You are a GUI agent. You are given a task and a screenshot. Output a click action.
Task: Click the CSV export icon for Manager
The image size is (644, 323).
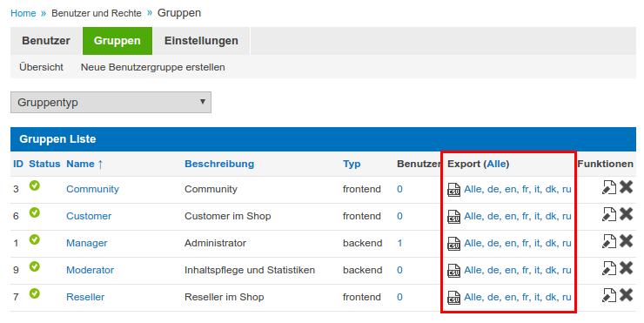453,243
